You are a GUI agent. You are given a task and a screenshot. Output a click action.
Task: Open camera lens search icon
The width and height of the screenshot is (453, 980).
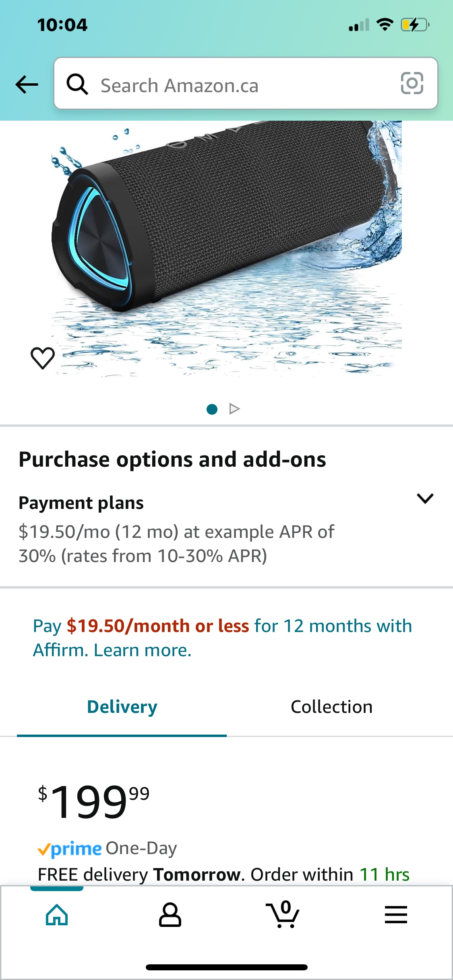(x=412, y=83)
